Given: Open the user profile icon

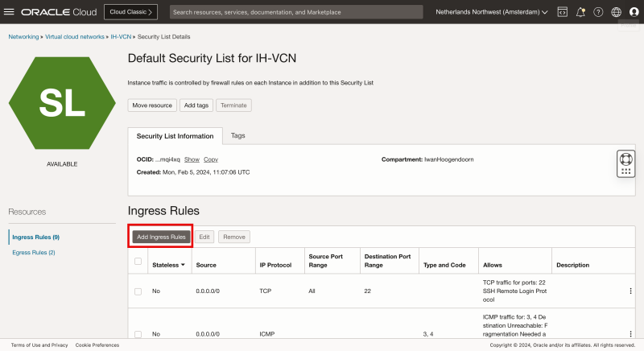Looking at the screenshot, I should 634,12.
